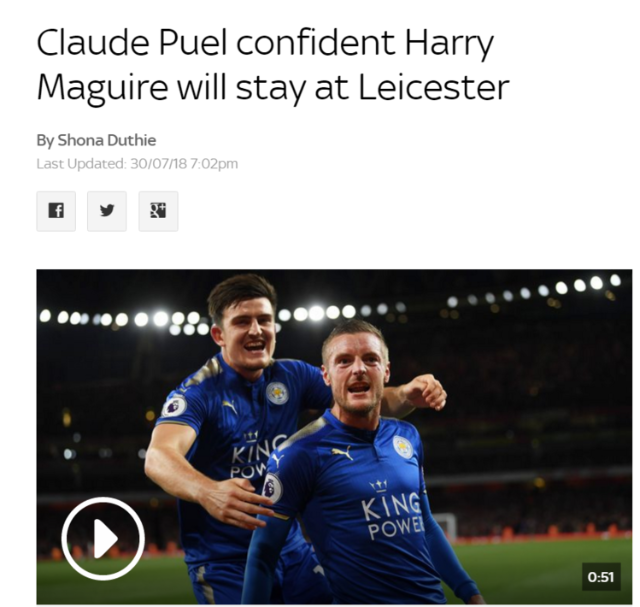Click the word "Leicester" in the headline
Viewport: 640px width, 607px height.
pos(433,87)
